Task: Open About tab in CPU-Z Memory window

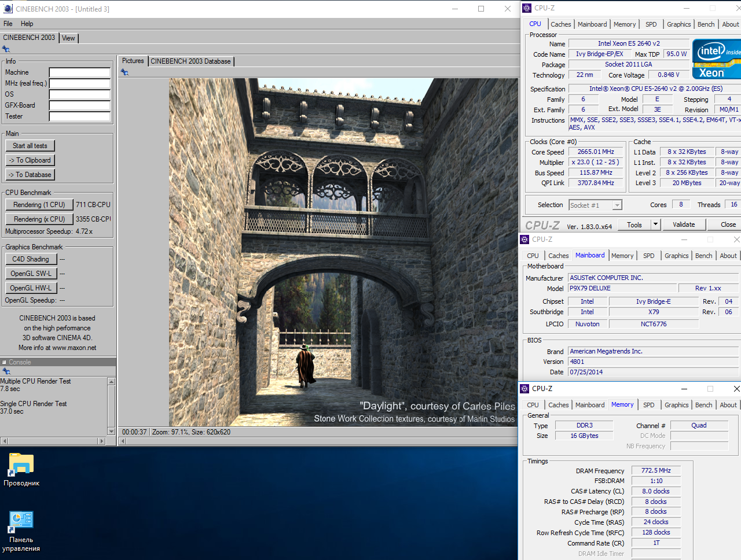Action: pos(728,405)
